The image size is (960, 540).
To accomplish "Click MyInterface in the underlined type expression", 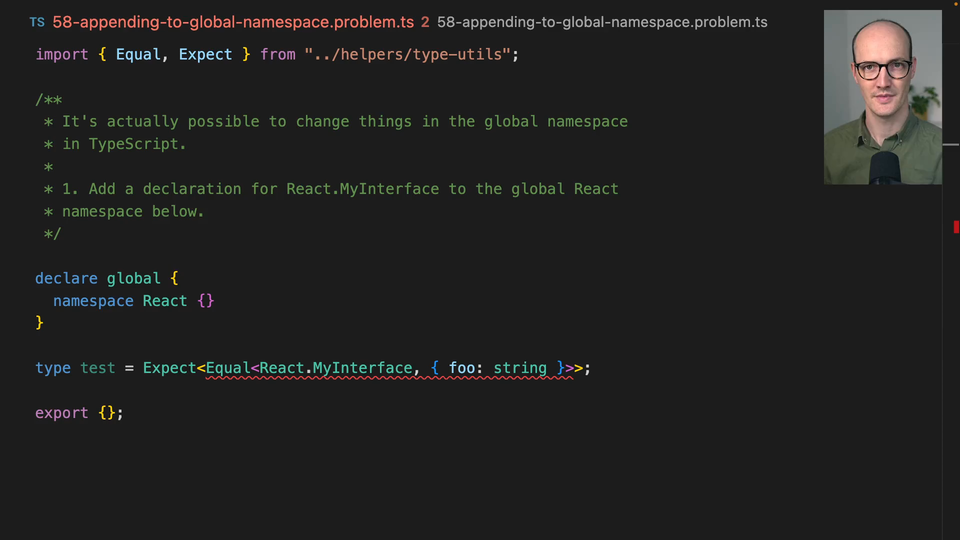I will (362, 368).
